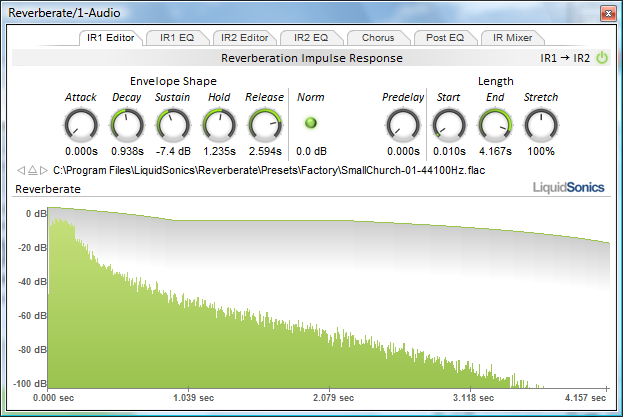Click the impulse response waveform display
This screenshot has height=417, width=623.
(329, 297)
